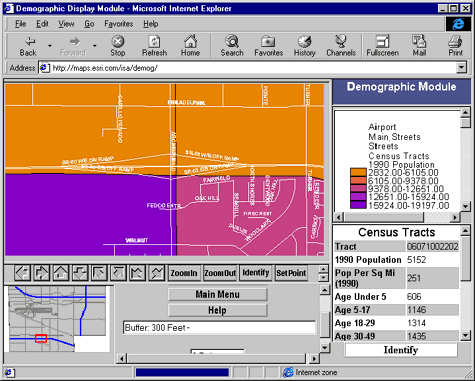Screen dimensions: 475x381
Task: Expand the Address bar dropdown arrow
Action: click(461, 68)
